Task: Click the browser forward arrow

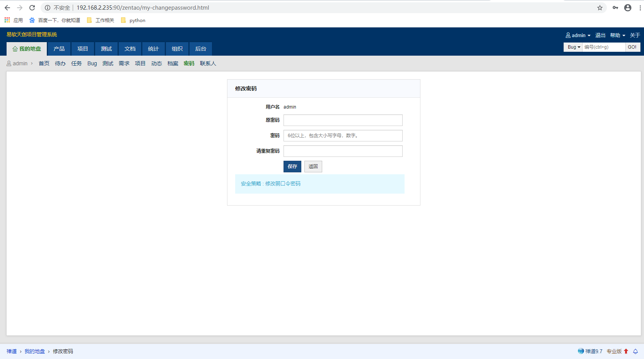Action: click(20, 8)
